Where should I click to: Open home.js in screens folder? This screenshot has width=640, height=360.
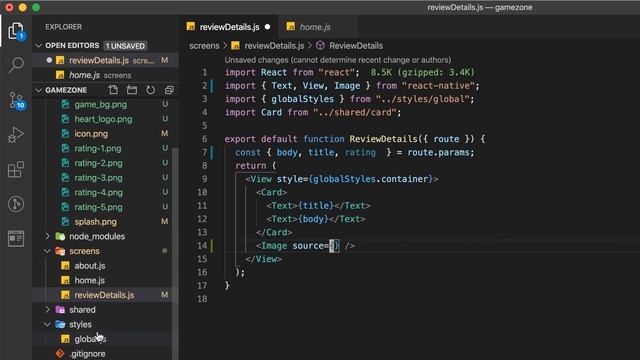[89, 280]
